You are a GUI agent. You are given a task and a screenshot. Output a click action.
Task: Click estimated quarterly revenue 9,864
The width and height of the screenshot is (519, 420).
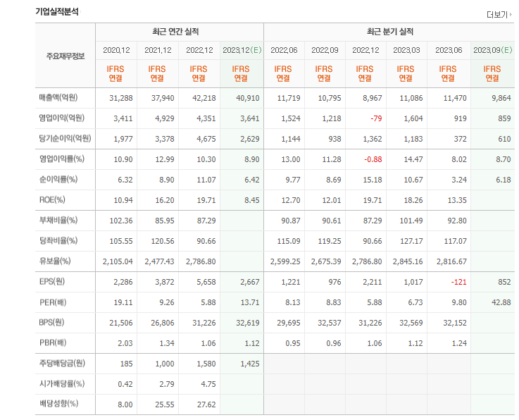pos(501,99)
